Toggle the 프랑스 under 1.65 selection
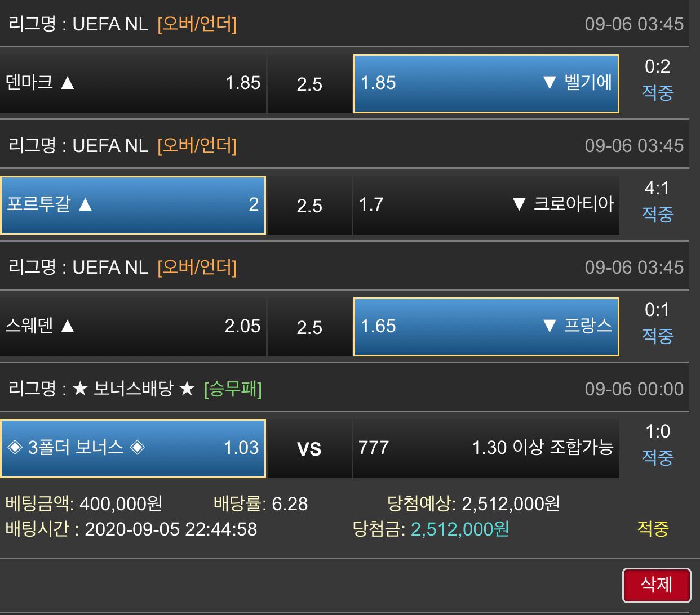 [x=486, y=327]
